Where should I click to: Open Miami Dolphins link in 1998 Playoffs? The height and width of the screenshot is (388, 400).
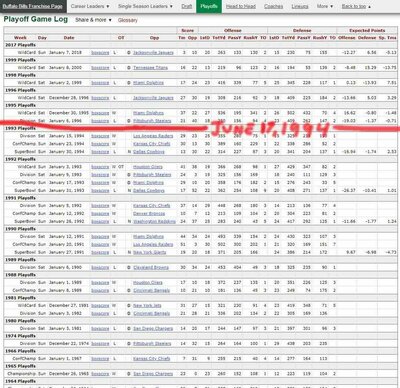(148, 83)
